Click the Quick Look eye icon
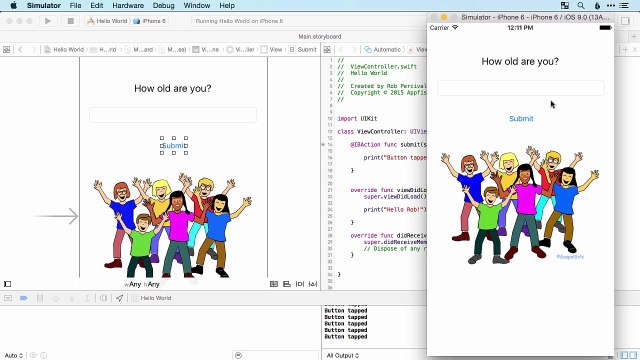The image size is (640, 360). click(33, 356)
